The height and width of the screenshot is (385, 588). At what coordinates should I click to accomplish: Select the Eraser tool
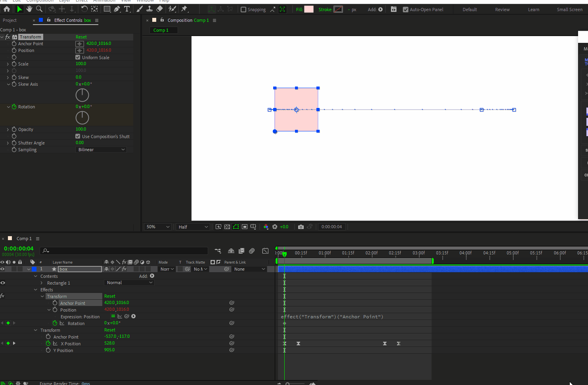pyautogui.click(x=159, y=9)
